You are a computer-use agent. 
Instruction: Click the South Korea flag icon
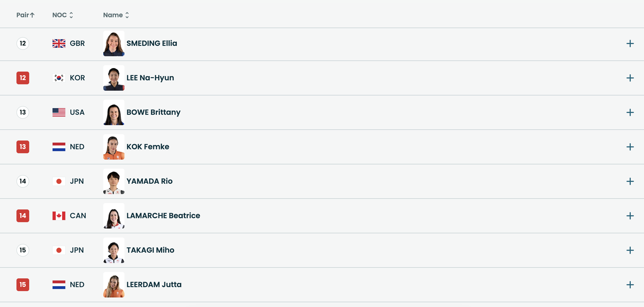pos(59,78)
